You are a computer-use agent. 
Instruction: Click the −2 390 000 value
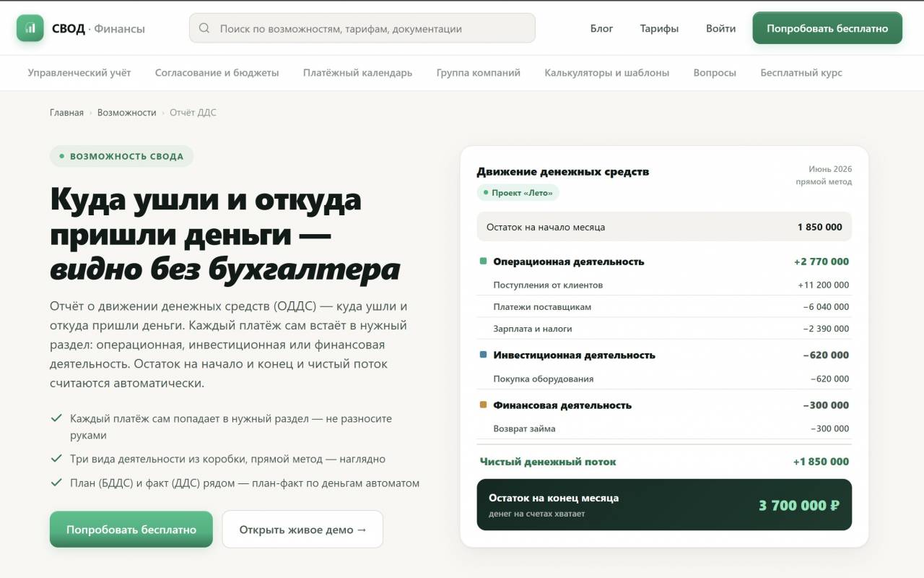click(826, 328)
